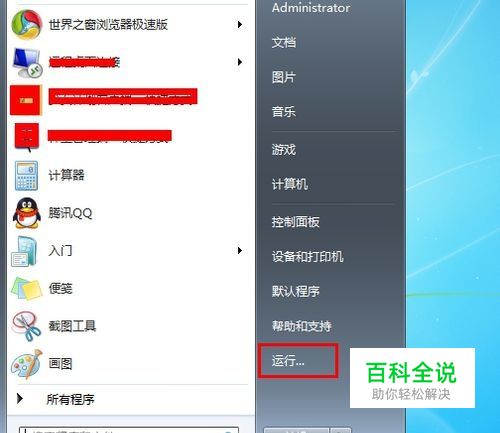The width and height of the screenshot is (500, 433).
Task: Expand the 所有程序 all programs arrow
Action: [20, 398]
